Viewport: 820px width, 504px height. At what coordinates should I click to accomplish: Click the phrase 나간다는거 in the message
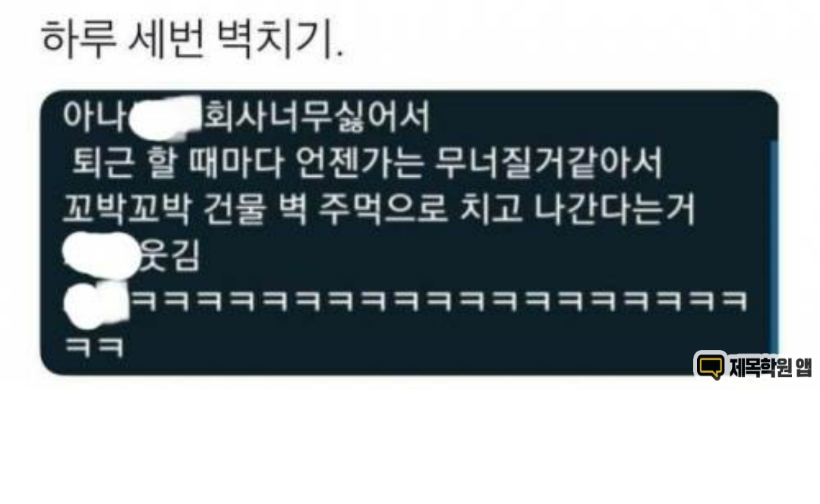[x=614, y=209]
